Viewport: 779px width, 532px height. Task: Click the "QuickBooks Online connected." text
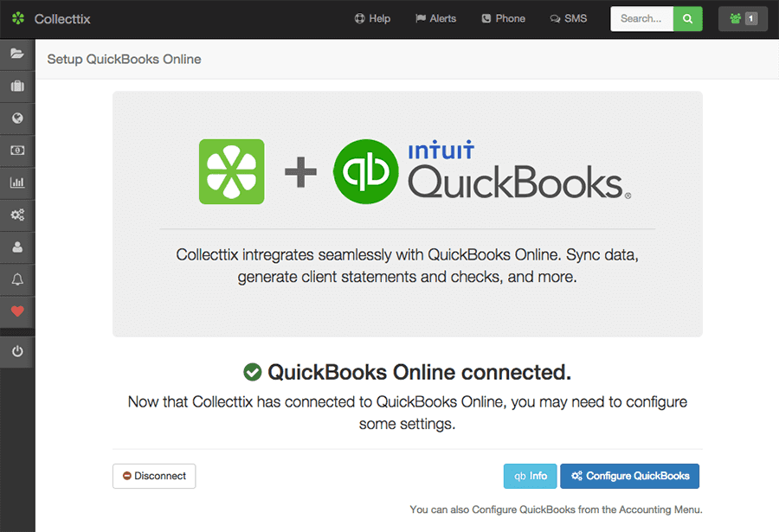(x=420, y=372)
